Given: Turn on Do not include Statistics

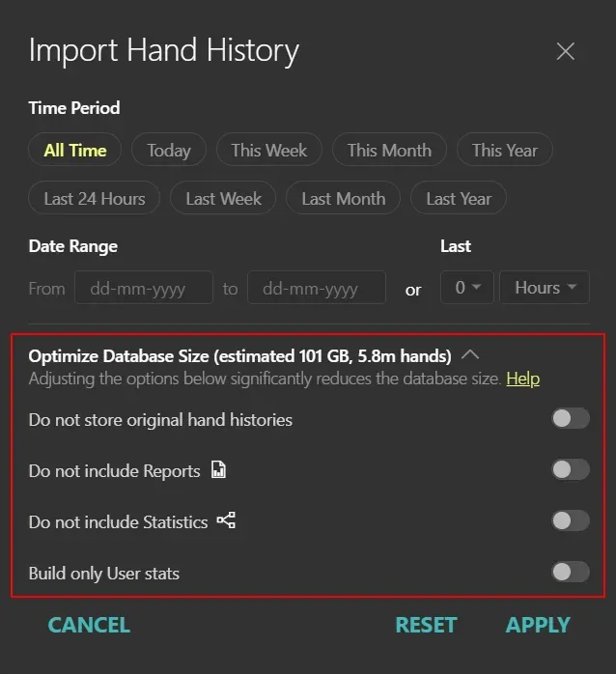Looking at the screenshot, I should (570, 521).
